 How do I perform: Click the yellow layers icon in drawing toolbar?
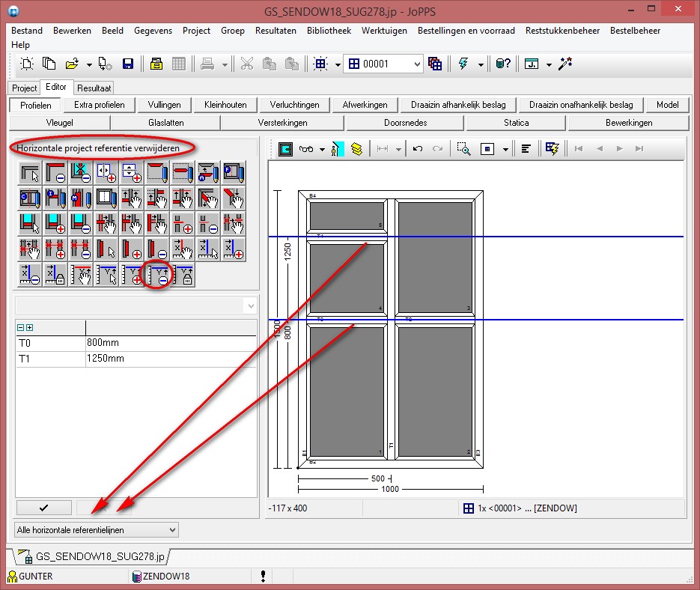point(356,149)
